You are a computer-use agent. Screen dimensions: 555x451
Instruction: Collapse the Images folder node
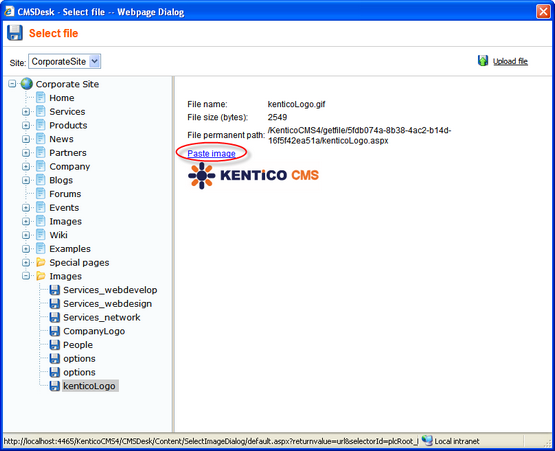(x=26, y=276)
